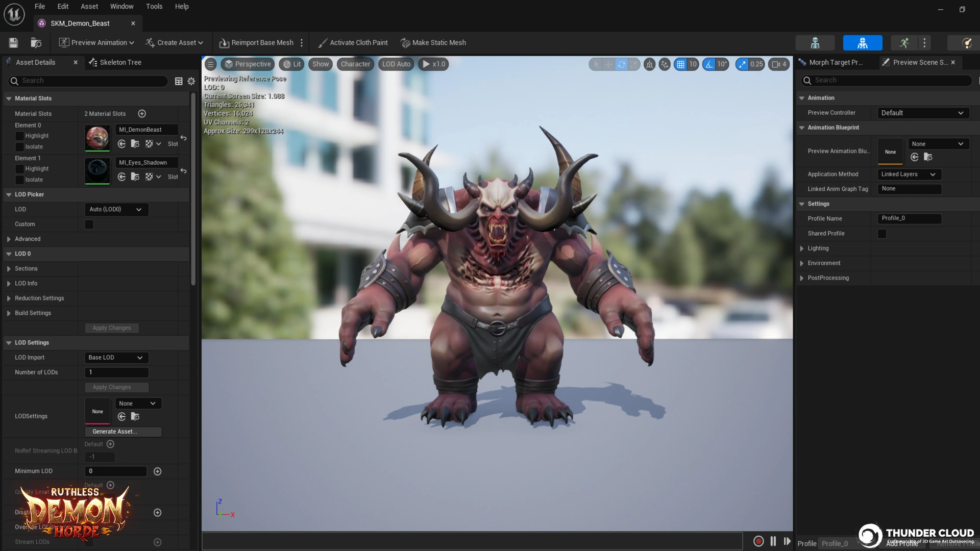Expand the Lighting section

802,248
